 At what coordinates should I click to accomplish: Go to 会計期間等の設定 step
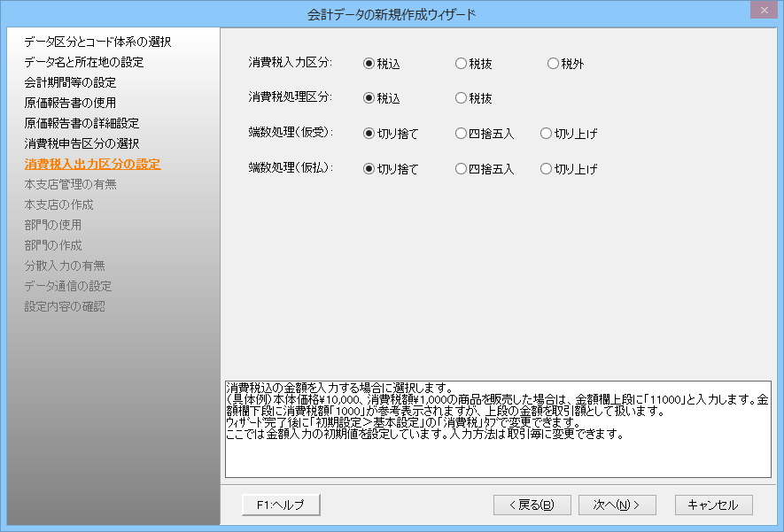[x=70, y=82]
